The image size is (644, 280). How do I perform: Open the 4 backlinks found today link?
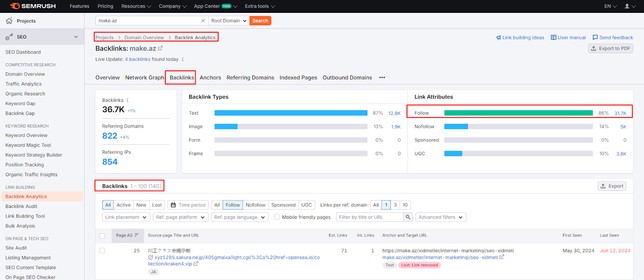pyautogui.click(x=138, y=59)
